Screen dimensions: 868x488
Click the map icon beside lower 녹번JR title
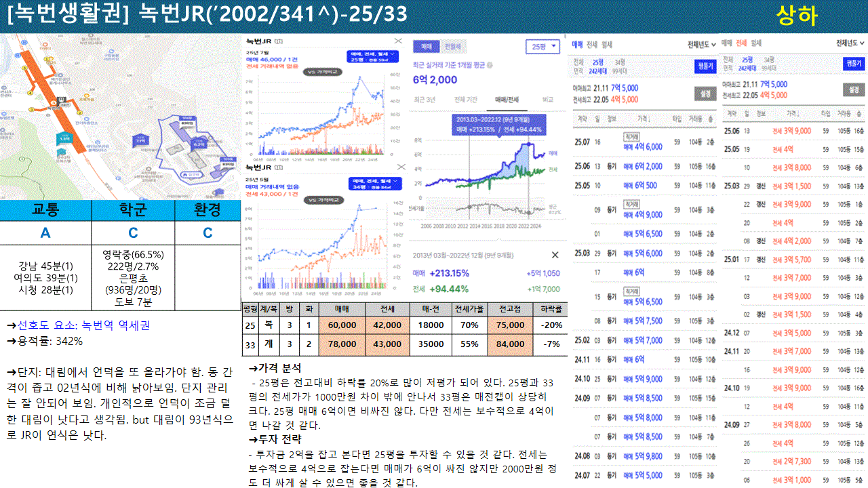click(279, 167)
